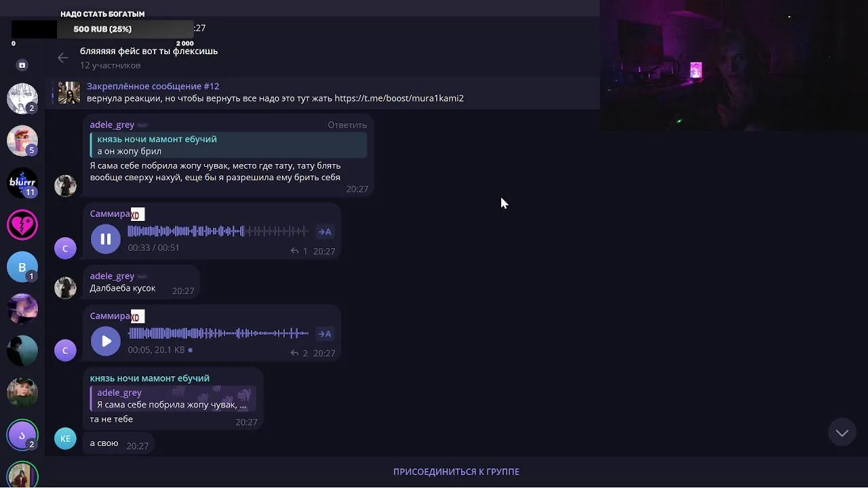Open the blue B avatar chat

pos(22,267)
